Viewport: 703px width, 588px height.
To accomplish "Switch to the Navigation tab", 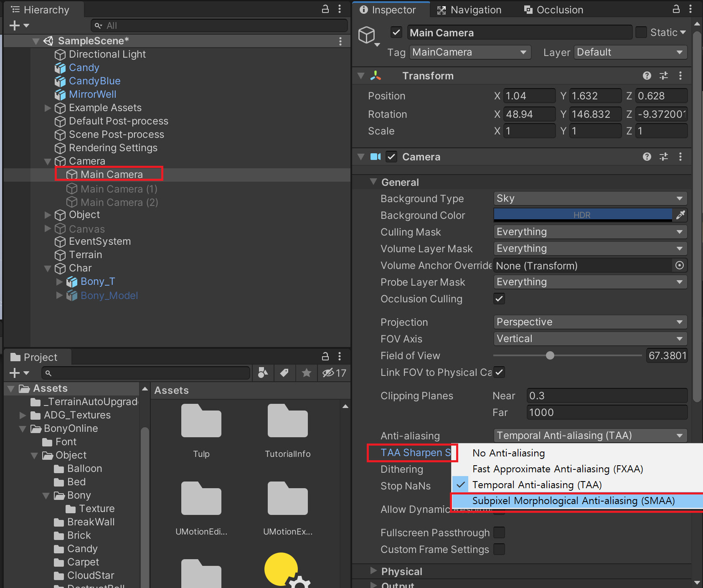I will point(469,10).
